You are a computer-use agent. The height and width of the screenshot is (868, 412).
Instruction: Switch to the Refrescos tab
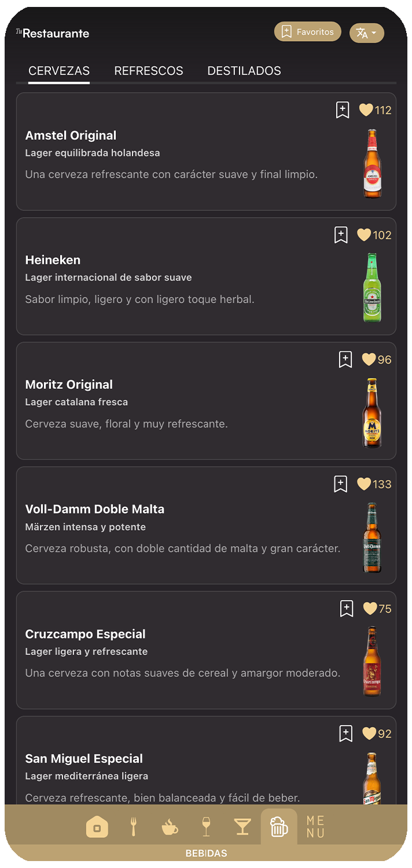pos(149,71)
